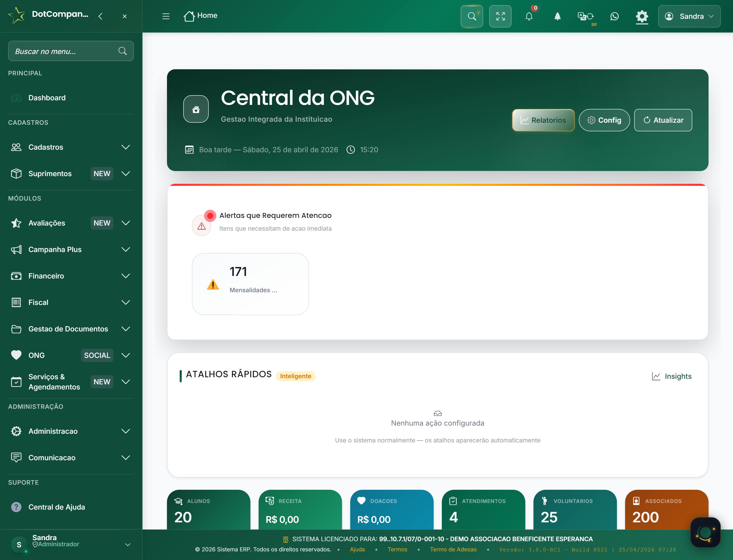Click the Suprimentos box icon

click(x=16, y=173)
